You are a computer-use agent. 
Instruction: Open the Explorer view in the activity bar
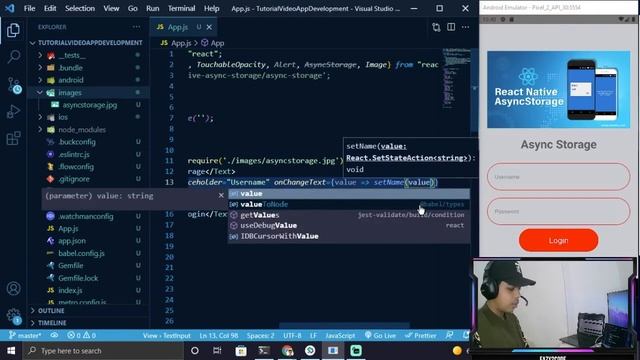13,30
